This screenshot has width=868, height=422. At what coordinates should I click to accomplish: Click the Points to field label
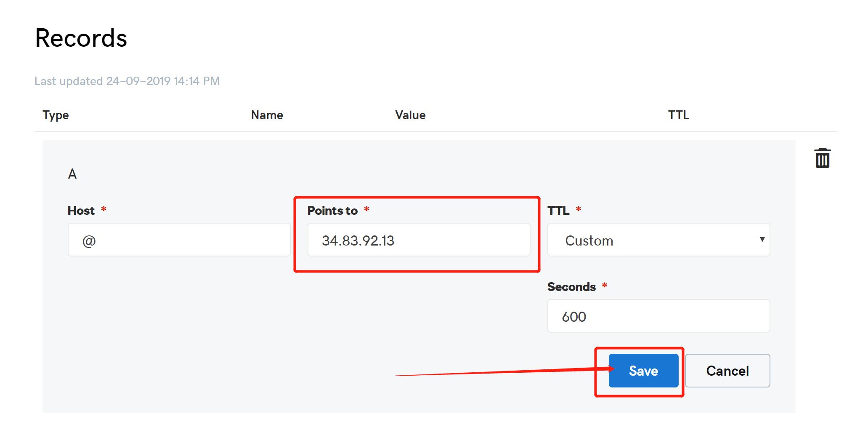click(332, 211)
